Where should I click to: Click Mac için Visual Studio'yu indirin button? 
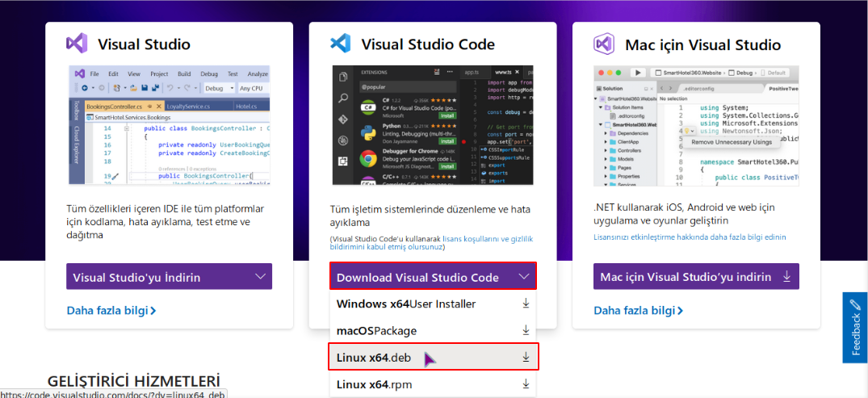pyautogui.click(x=696, y=276)
